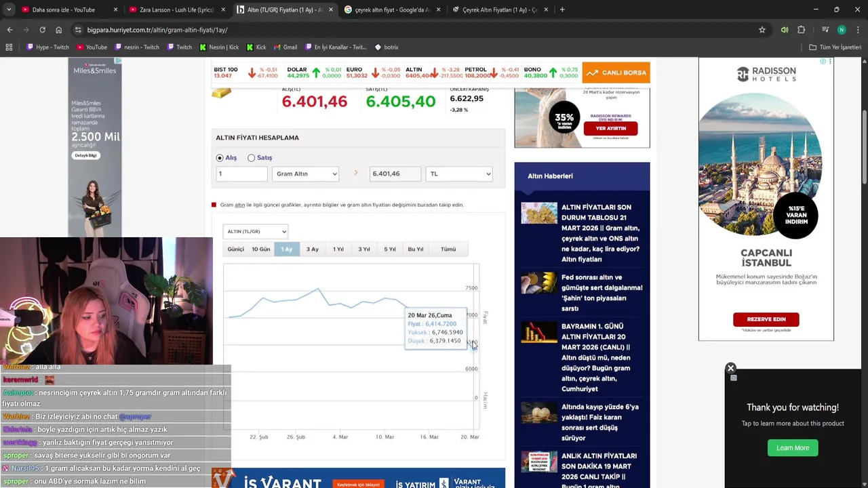Open the nesrin - Twitch bookmark
The width and height of the screenshot is (868, 488).
pos(137,47)
